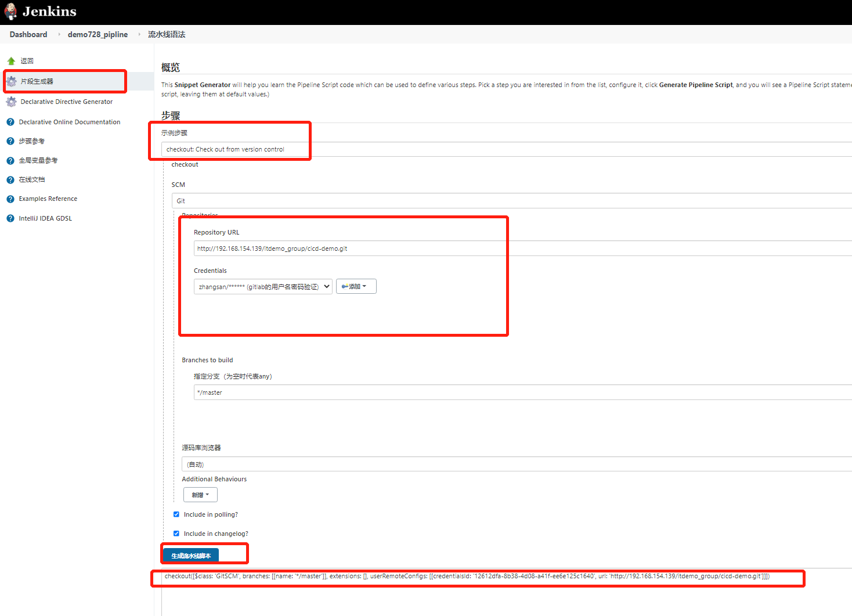Screen dimensions: 852x616
Task: Open the 新增 Additional Behaviours dropdown
Action: 200,495
